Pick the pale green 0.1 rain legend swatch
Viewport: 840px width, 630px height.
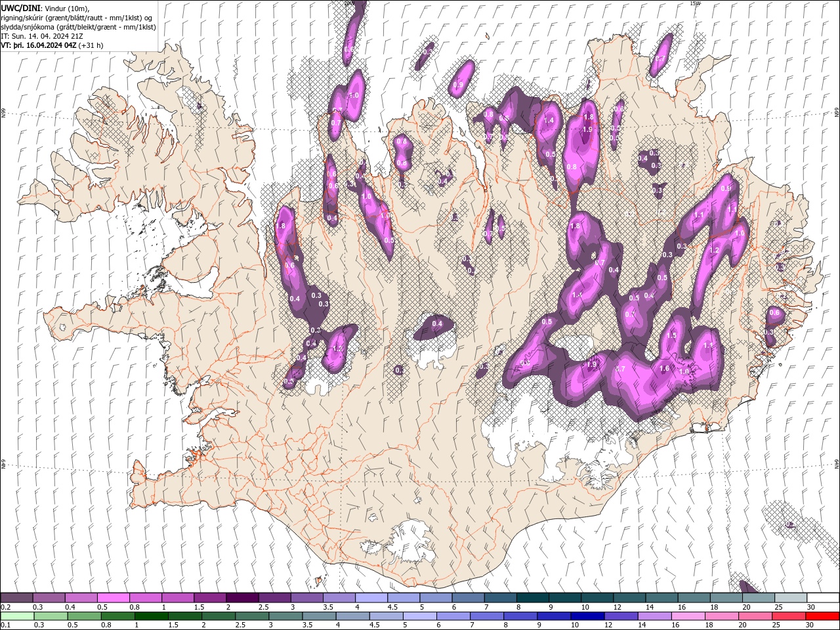pyautogui.click(x=16, y=616)
